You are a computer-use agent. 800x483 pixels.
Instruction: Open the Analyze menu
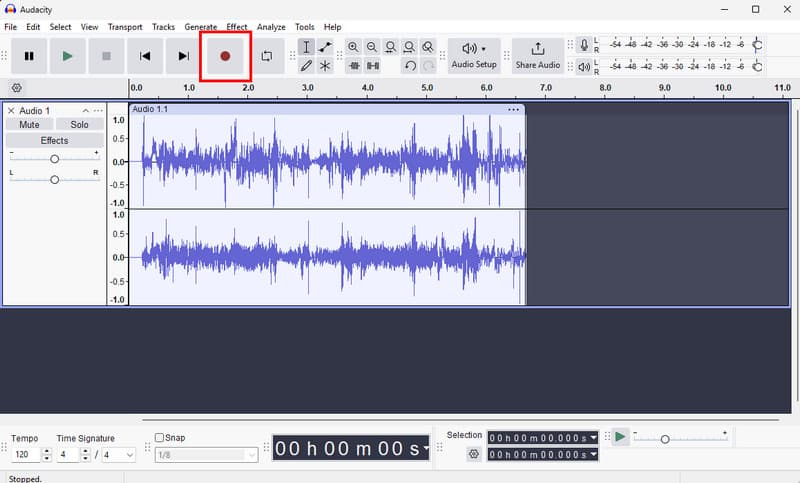point(271,27)
